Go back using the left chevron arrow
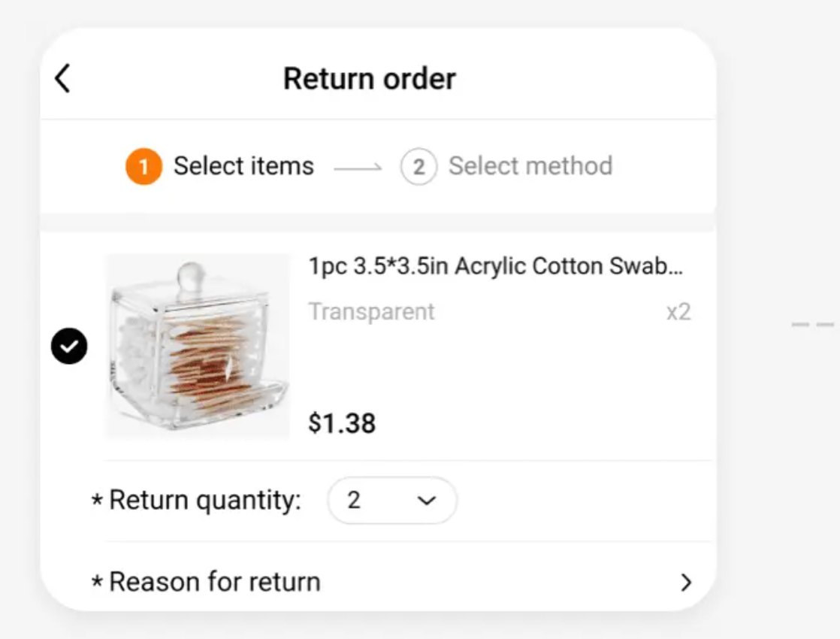Screen dimensions: 840x639 pyautogui.click(x=62, y=78)
